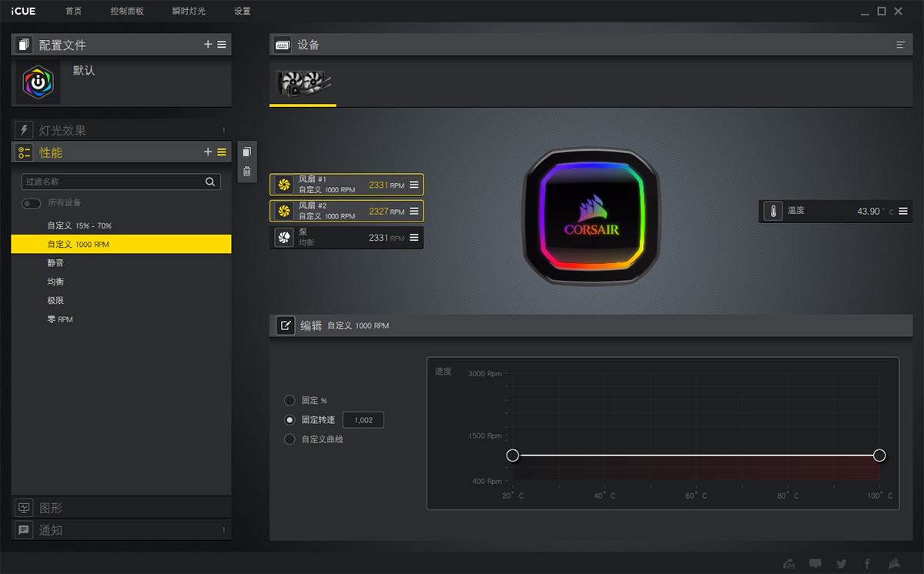Open the 风扇 #1 row dropdown menu
Viewport: 924px width, 574px height.
414,185
